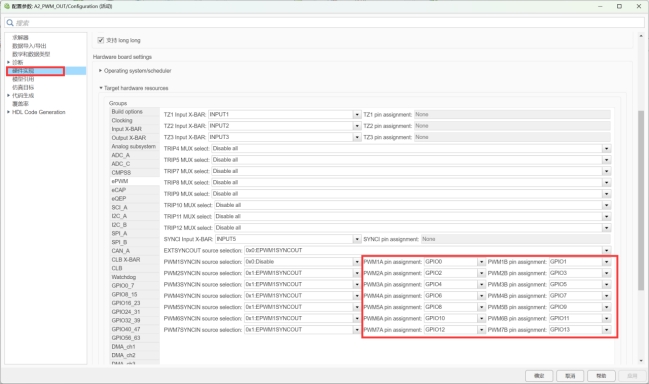Collapse Target hardware resources section
Image resolution: width=649 pixels, height=384 pixels.
point(101,88)
